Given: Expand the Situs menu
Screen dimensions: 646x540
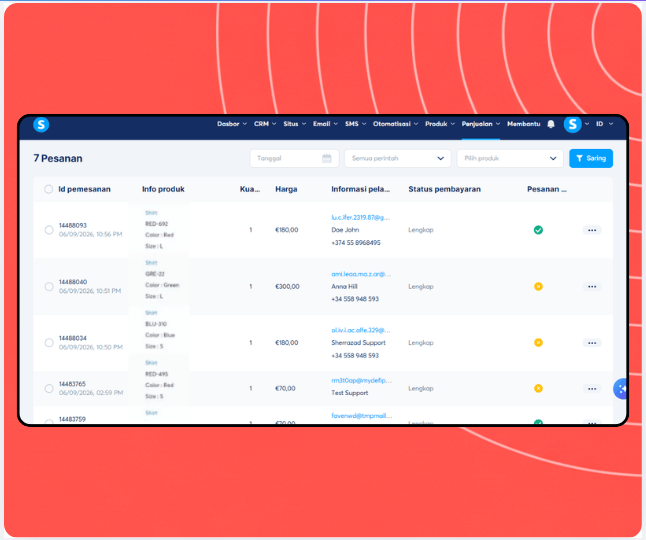Looking at the screenshot, I should 295,124.
